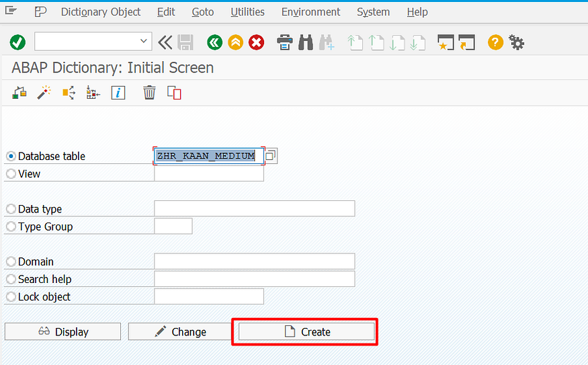Open the Dictionary Object menu
The image size is (588, 365).
point(101,12)
